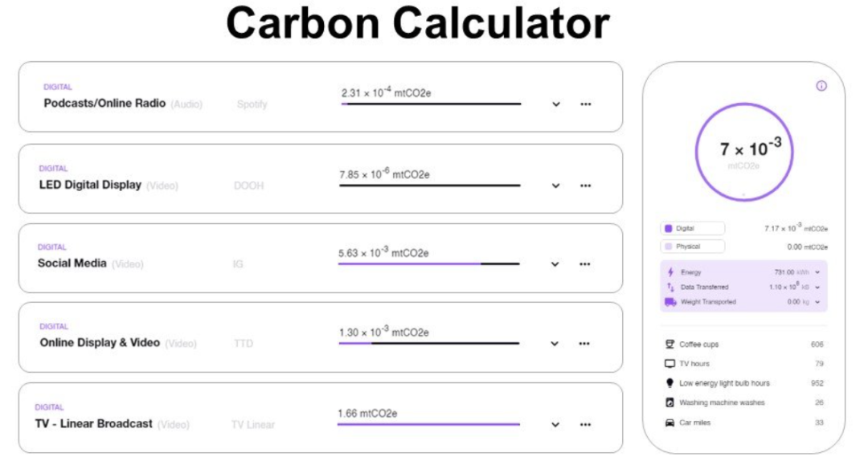This screenshot has width=868, height=461.
Task: Open more options for Podcasts/Online Radio row
Action: click(585, 104)
